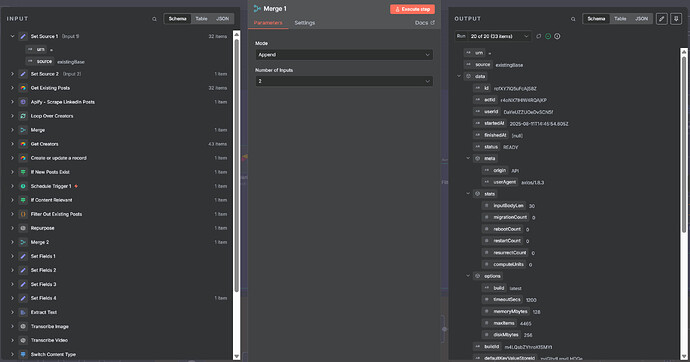Open the Run 20 of 20 selector
Image resolution: width=690 pixels, height=362 pixels.
[498, 36]
